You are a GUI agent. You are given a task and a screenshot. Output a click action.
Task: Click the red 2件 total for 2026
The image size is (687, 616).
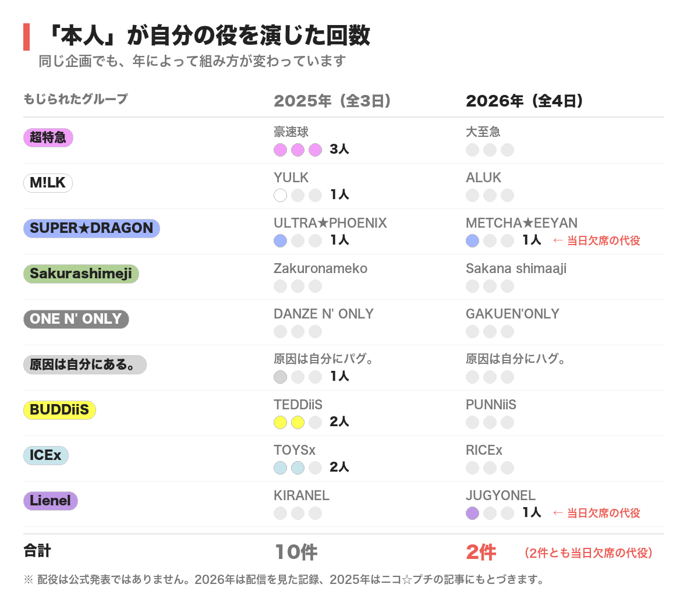(x=481, y=552)
